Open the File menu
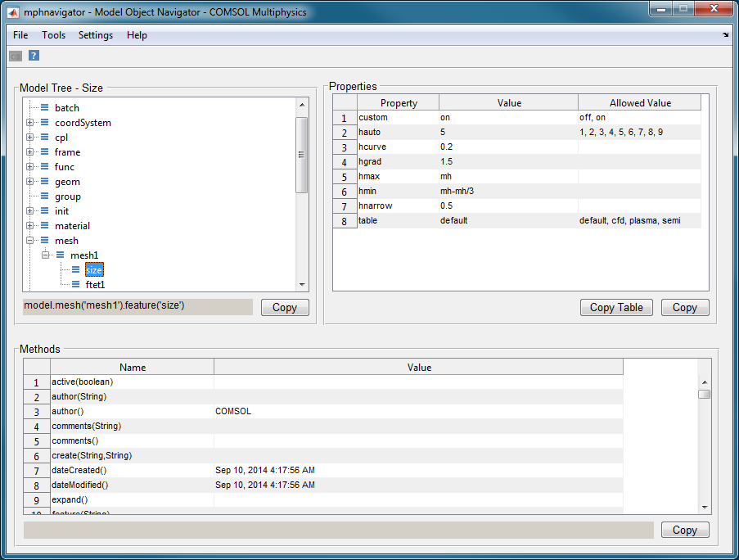 pyautogui.click(x=20, y=35)
